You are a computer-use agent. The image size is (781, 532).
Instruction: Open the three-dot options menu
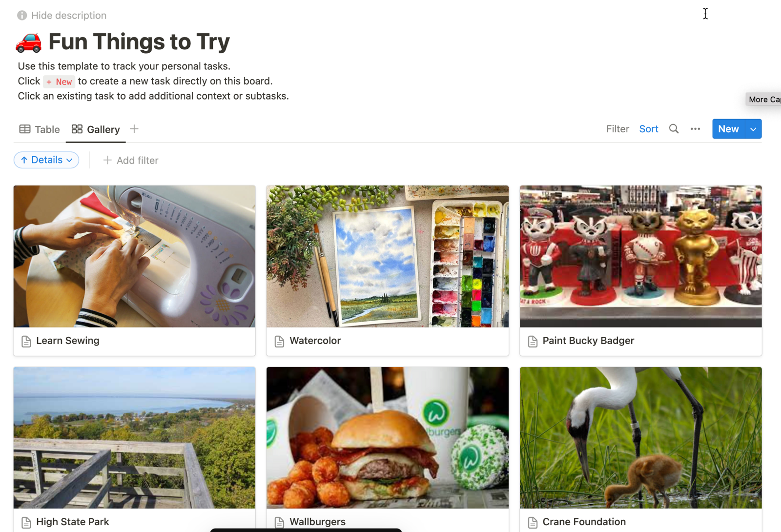pyautogui.click(x=695, y=129)
